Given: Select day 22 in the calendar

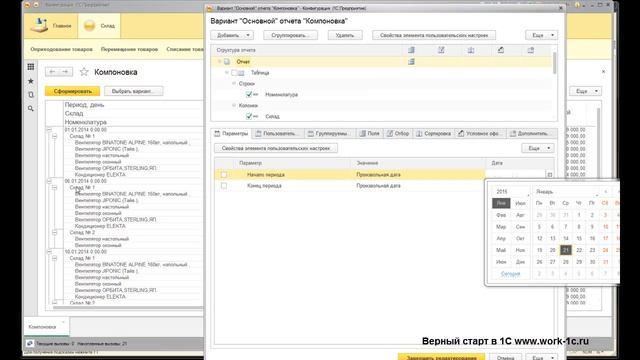Looking at the screenshot, I should point(579,250).
